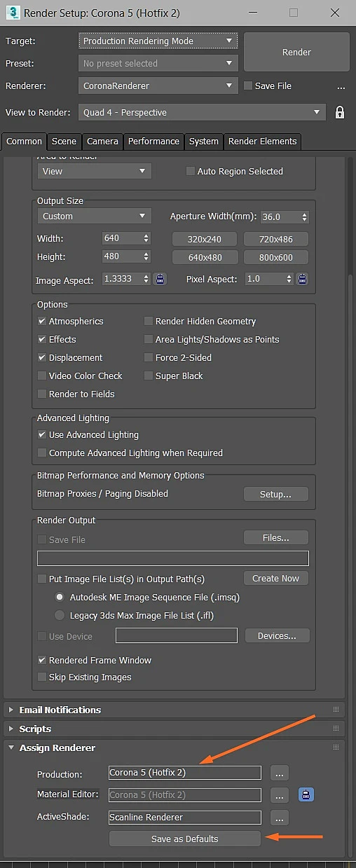The width and height of the screenshot is (356, 868).
Task: Open the Output Size Custom dropdown
Action: coord(95,216)
